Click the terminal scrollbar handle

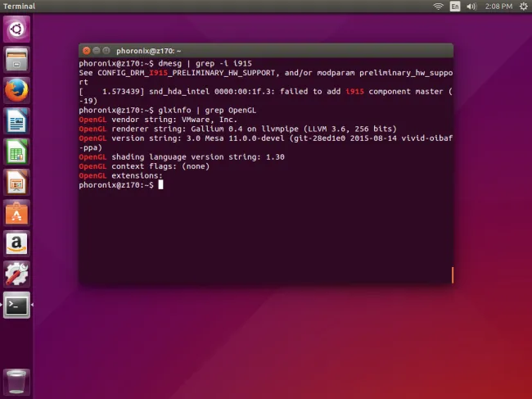click(453, 274)
